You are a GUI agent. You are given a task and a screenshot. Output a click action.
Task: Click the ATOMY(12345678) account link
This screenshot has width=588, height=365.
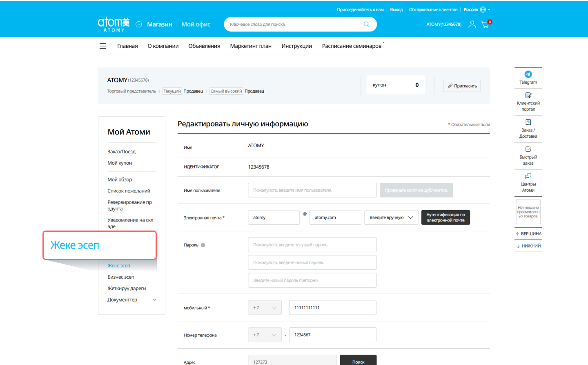(x=444, y=25)
